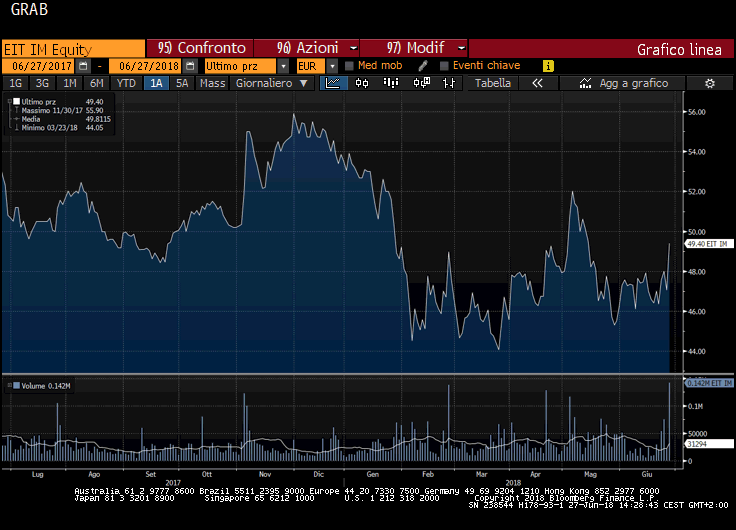Collapse the volume legend expander
736x530 pixels.
click(x=9, y=385)
